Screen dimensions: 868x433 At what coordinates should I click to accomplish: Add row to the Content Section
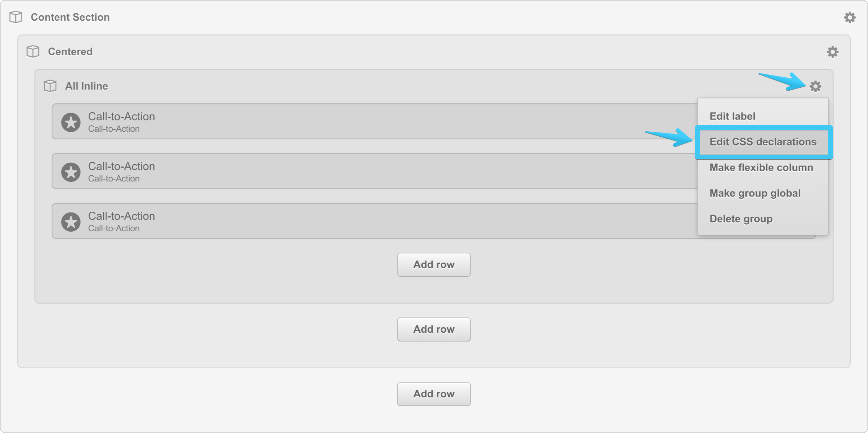434,394
